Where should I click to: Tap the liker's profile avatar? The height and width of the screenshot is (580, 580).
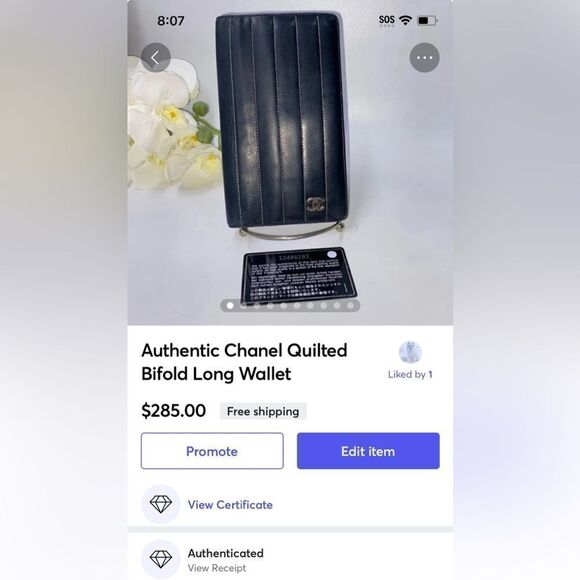click(x=410, y=352)
